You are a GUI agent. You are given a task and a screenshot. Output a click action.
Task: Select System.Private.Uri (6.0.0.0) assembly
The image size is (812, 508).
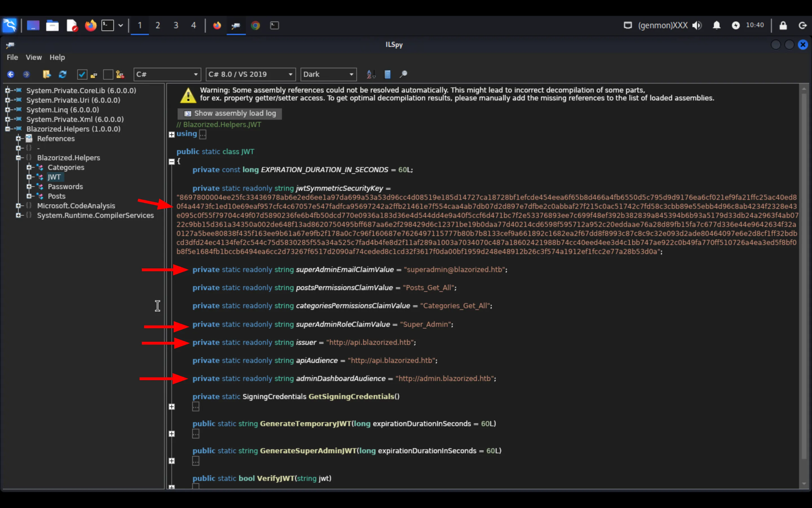[73, 100]
